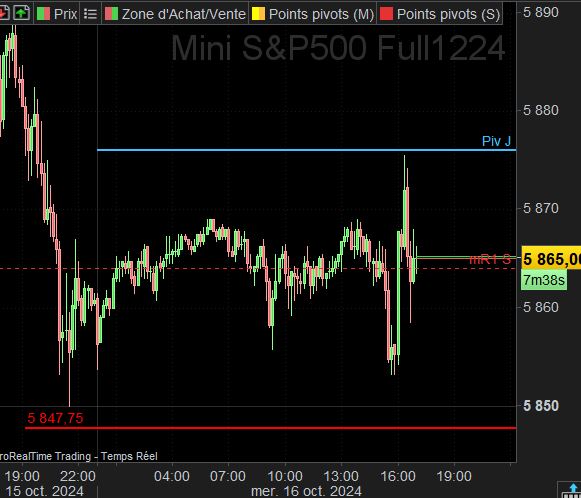Click the 04:00 time axis label
This screenshot has width=581, height=498.
click(172, 476)
